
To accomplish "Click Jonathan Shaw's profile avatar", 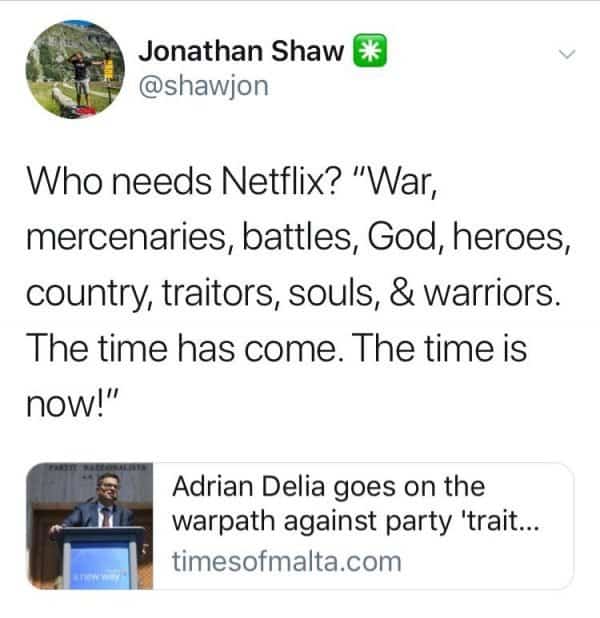I will pos(75,69).
